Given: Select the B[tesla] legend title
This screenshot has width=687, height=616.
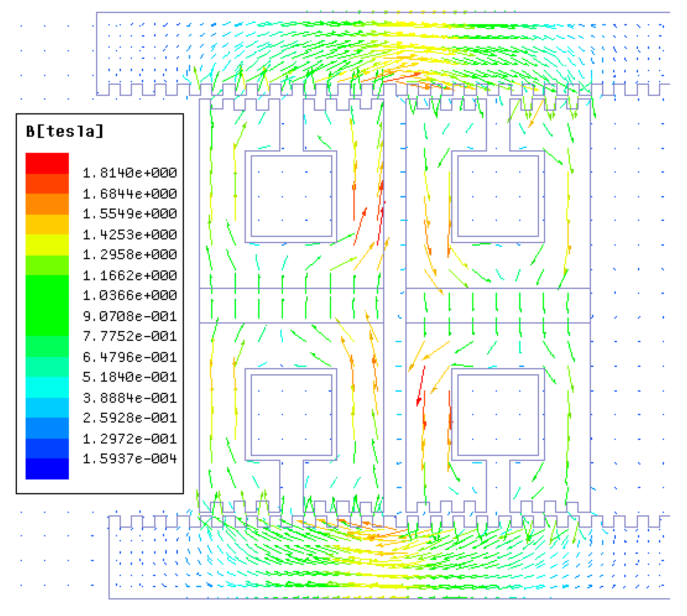Looking at the screenshot, I should [x=64, y=131].
